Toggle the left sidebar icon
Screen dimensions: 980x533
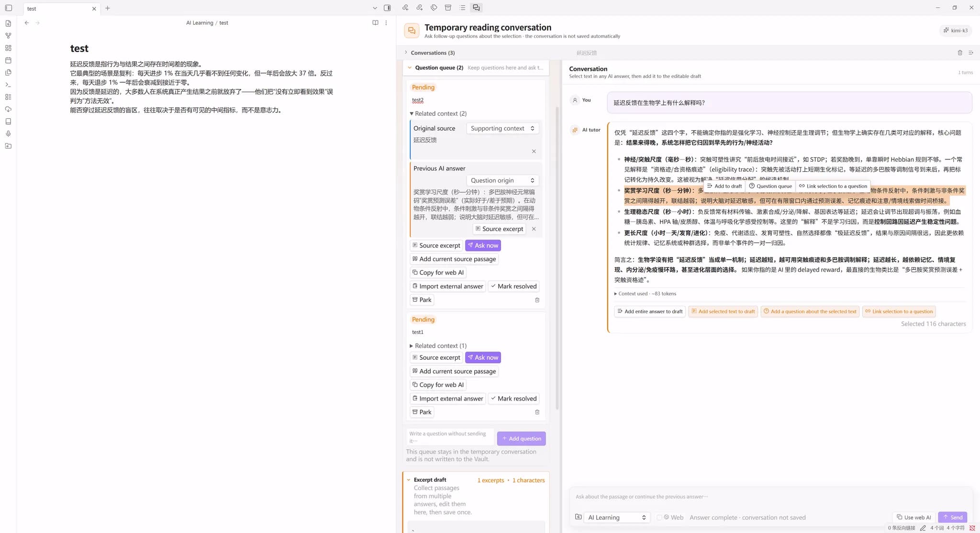9,8
